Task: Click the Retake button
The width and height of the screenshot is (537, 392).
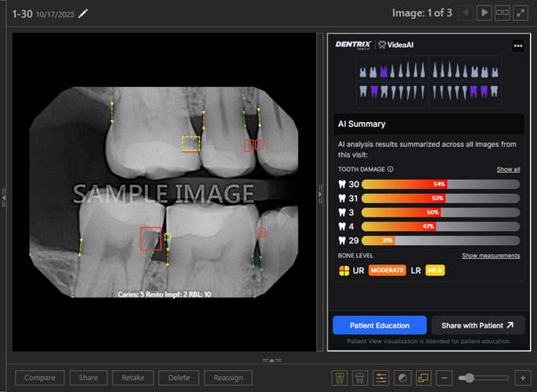Action: tap(132, 378)
